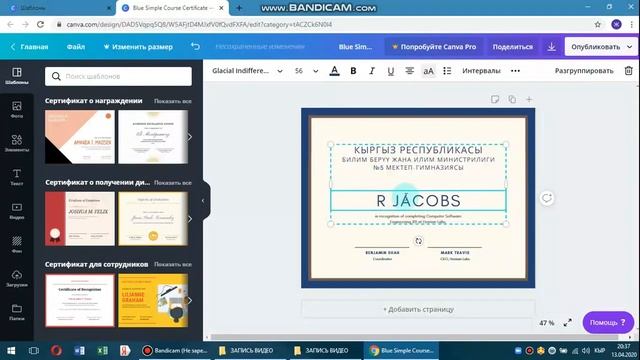640x360 pixels.
Task: Open Word from the taskbar
Action: pyautogui.click(x=80, y=351)
